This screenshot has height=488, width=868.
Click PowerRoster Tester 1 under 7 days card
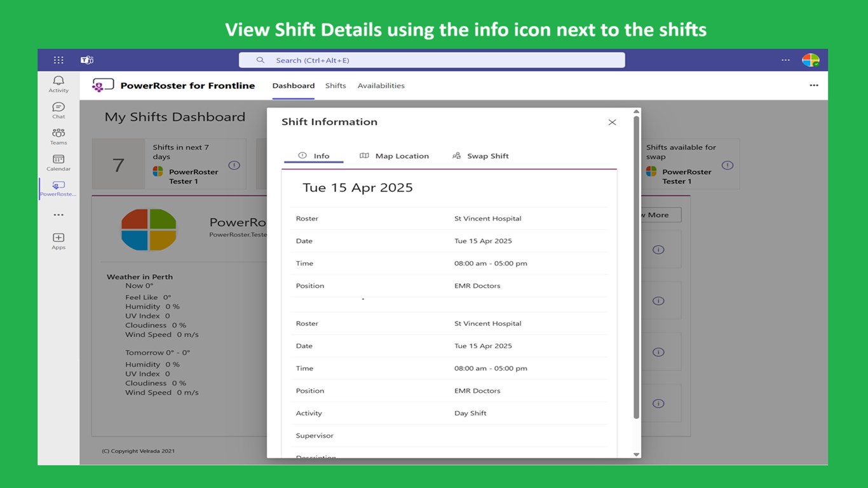pyautogui.click(x=193, y=177)
